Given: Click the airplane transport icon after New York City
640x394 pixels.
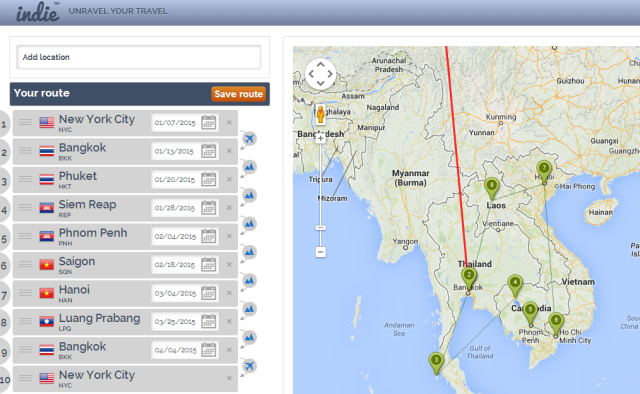Looking at the screenshot, I should [x=249, y=139].
